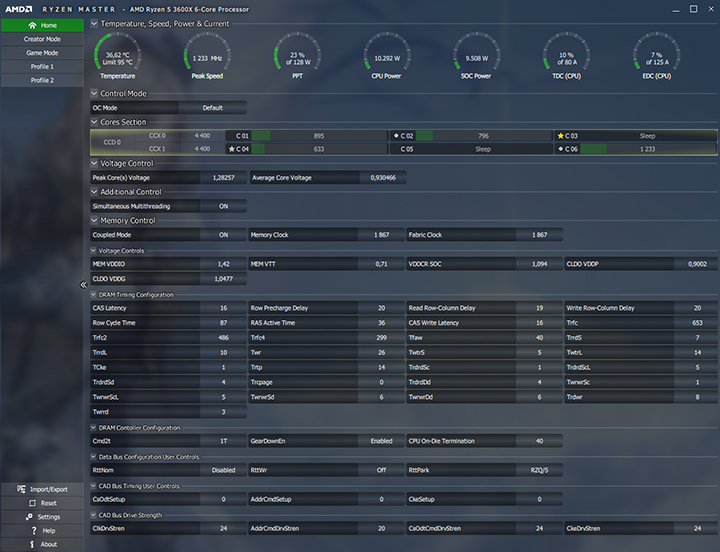This screenshot has height=552, width=720.
Task: Switch to Game Mode profile
Action: (x=42, y=53)
